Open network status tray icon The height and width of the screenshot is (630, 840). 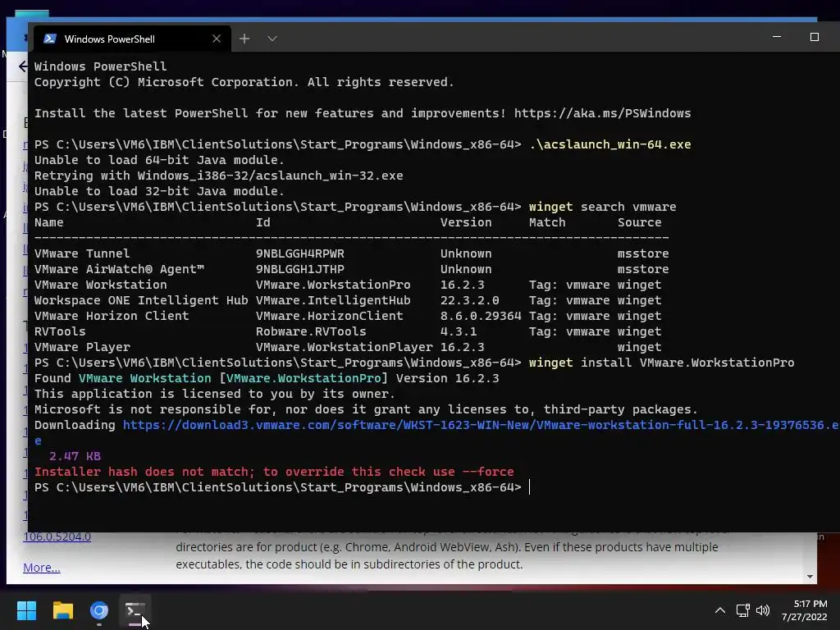tap(742, 610)
